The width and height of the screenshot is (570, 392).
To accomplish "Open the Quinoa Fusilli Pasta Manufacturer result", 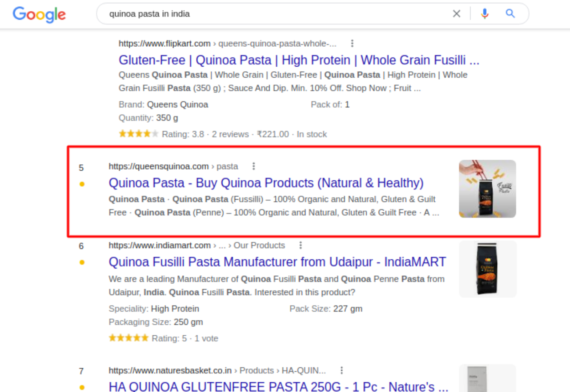I will 277,262.
